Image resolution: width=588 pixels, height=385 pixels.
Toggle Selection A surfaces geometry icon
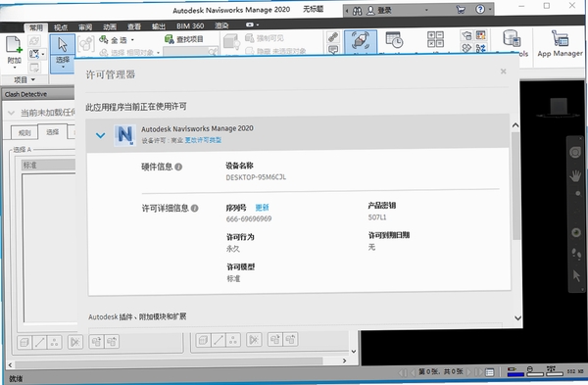(24, 342)
